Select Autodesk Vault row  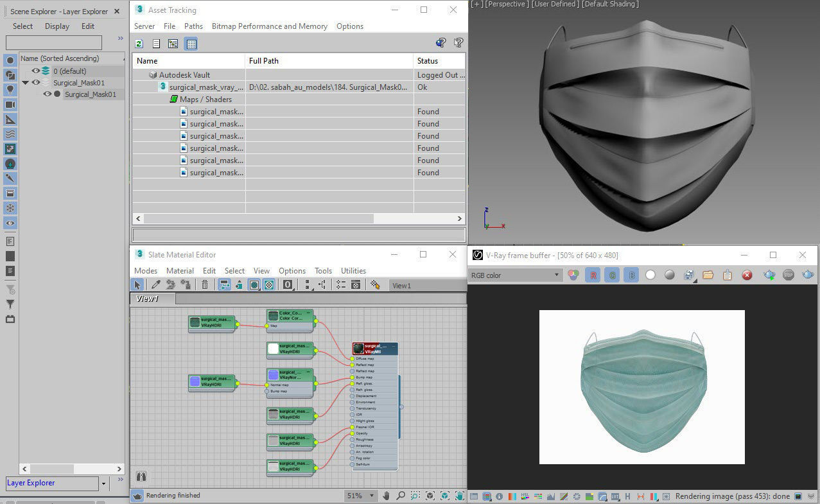pyautogui.click(x=299, y=75)
